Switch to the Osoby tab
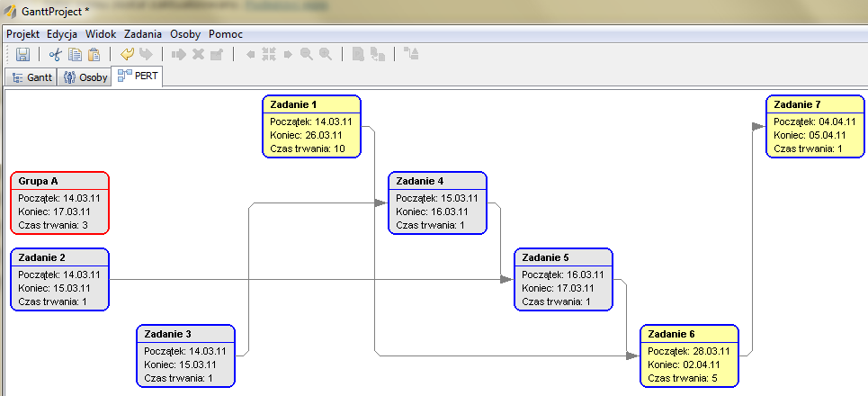This screenshot has height=396, width=868. [x=85, y=77]
